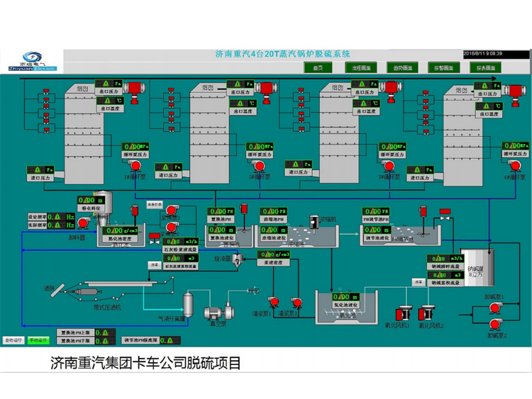The image size is (532, 399).
Task: Click the PH调节池PH readout
Action: [376, 211]
